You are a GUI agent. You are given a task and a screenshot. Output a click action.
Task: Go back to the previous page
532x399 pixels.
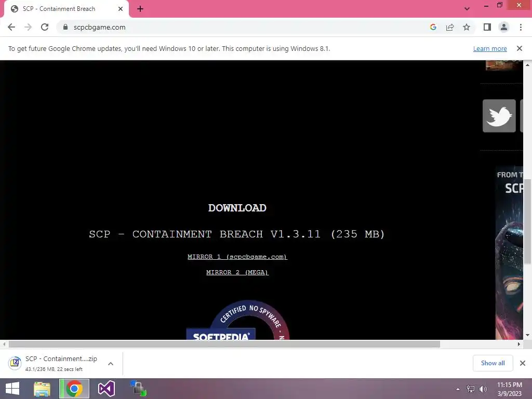pos(11,27)
